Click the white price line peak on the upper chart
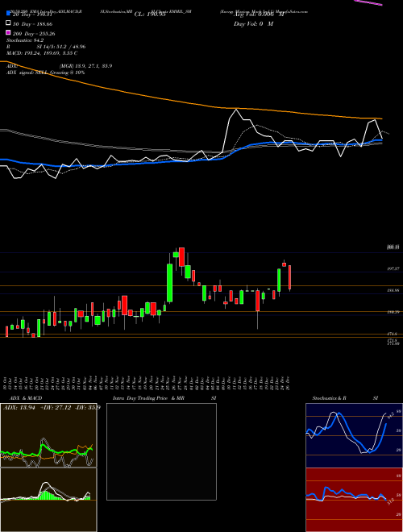 pyautogui.click(x=236, y=110)
